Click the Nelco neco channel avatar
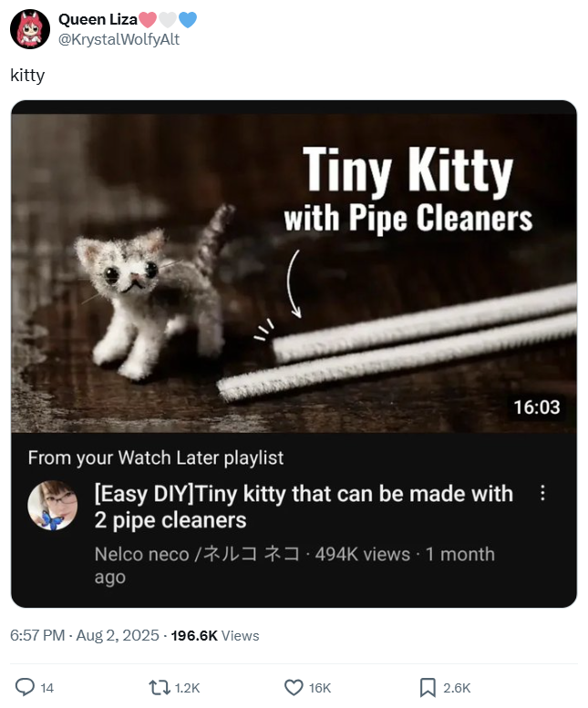 tap(53, 506)
